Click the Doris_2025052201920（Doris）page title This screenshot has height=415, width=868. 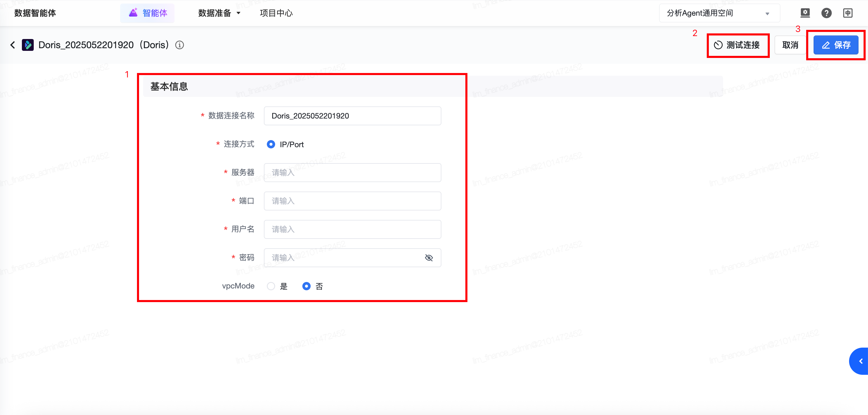pyautogui.click(x=104, y=45)
